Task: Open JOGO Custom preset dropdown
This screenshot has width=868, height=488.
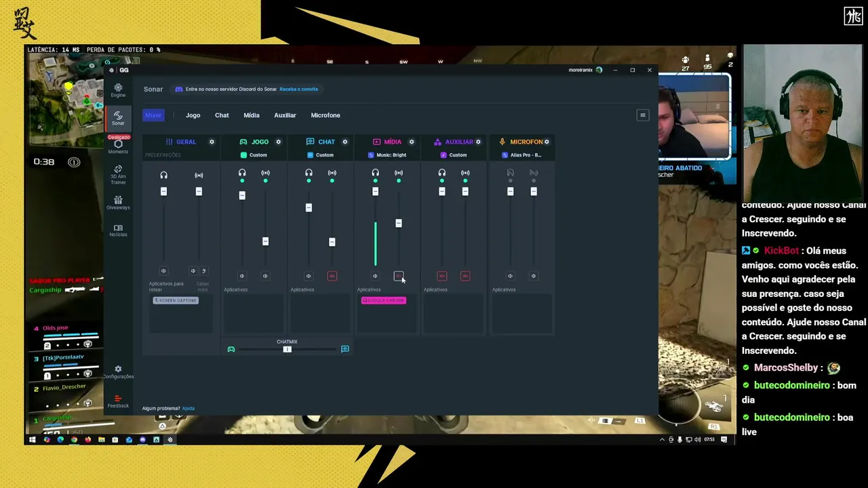Action: (x=254, y=155)
